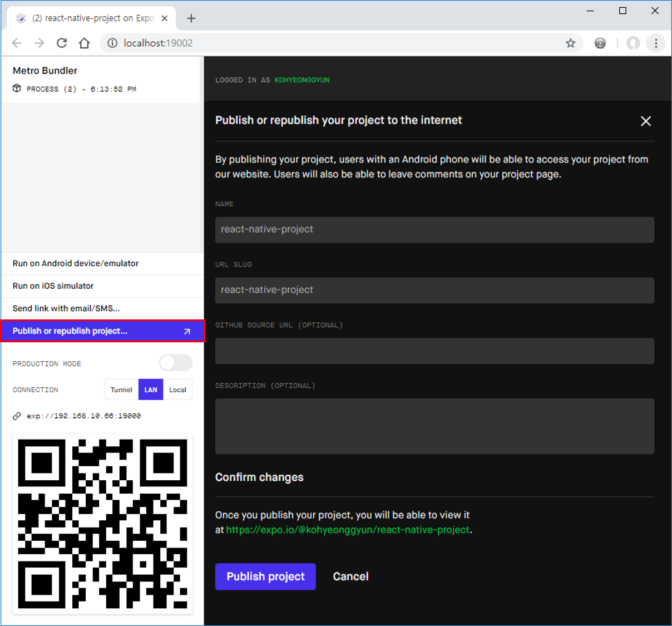Bookmark this page with the star
The image size is (672, 626).
click(x=571, y=43)
